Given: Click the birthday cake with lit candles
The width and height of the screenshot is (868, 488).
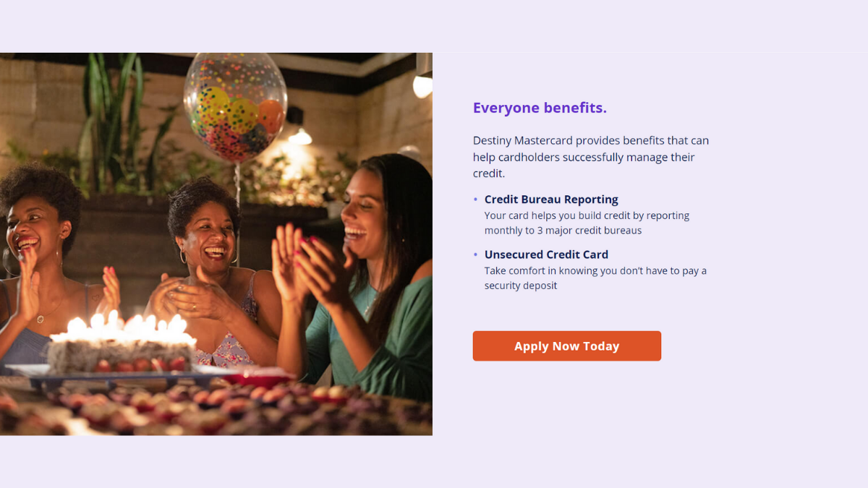Looking at the screenshot, I should point(122,345).
